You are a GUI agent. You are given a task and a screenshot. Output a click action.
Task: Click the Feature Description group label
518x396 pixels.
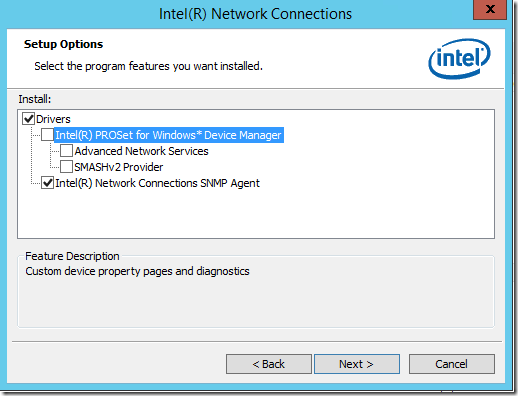pos(72,256)
